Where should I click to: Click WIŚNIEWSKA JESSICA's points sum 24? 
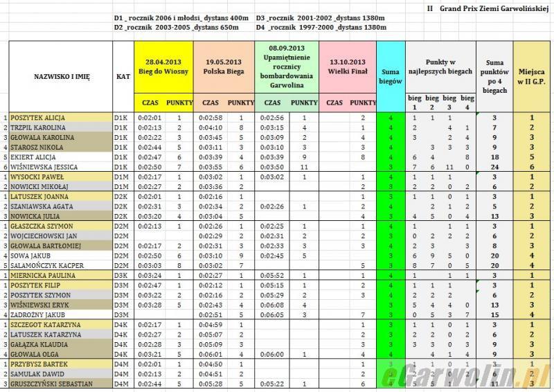[x=494, y=167]
